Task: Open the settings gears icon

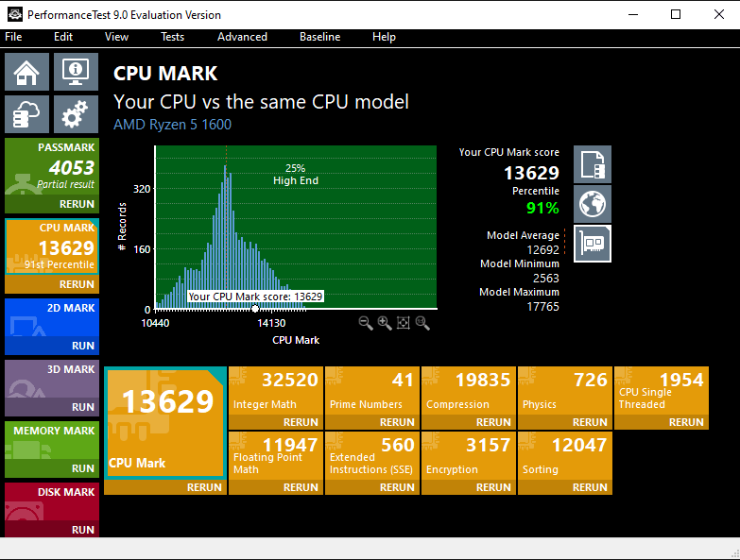Action: 76,114
